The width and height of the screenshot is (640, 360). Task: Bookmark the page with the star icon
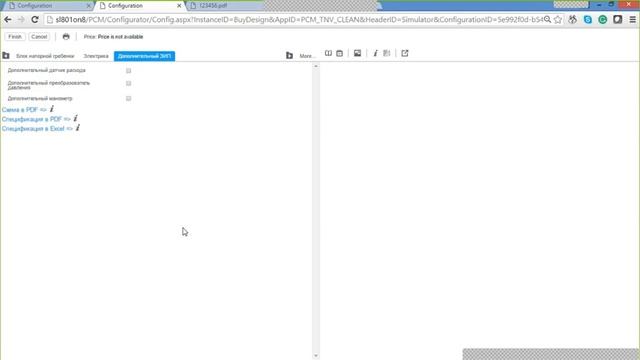pyautogui.click(x=558, y=20)
